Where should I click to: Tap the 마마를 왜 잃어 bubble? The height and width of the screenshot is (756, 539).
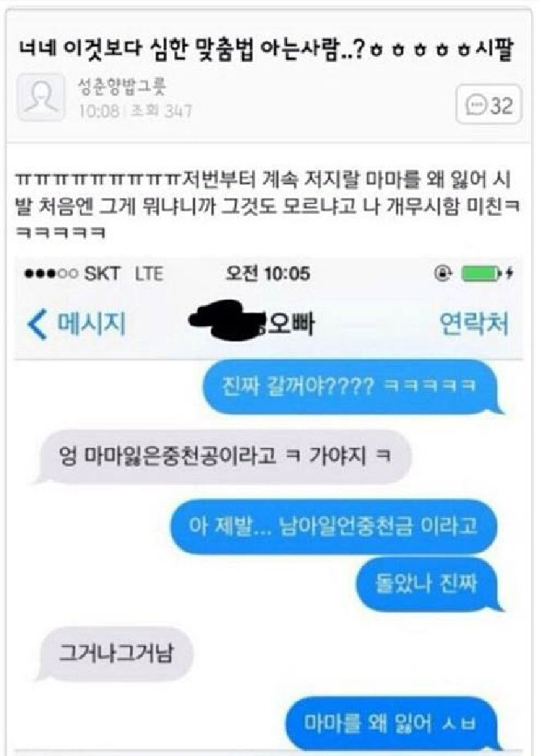coord(391,723)
